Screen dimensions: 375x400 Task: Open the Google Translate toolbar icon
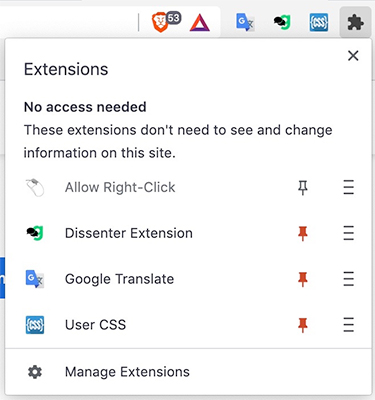point(245,23)
